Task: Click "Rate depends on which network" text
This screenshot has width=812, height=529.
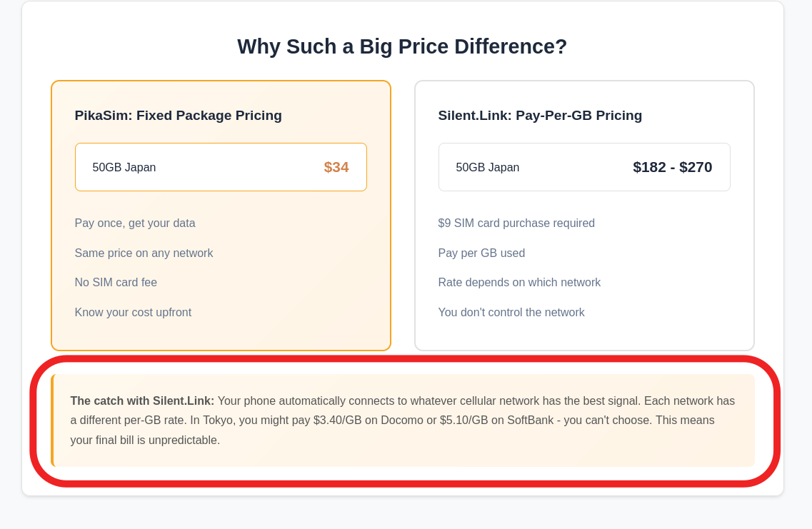Action: [x=519, y=283]
